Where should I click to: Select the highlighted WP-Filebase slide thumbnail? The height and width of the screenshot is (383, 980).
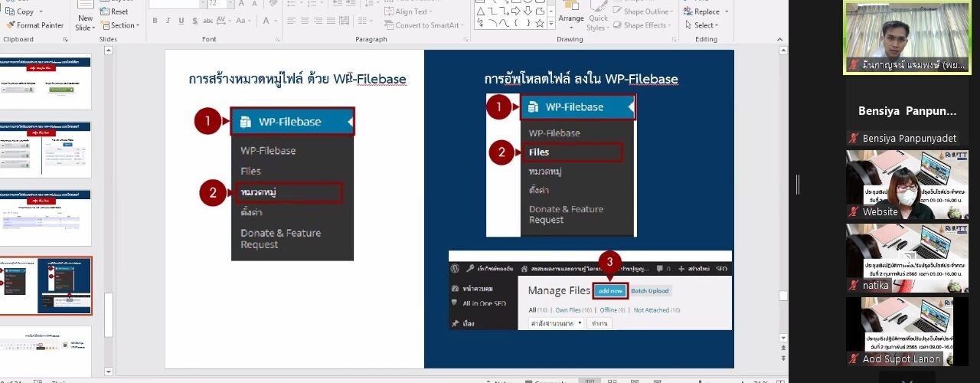click(45, 286)
